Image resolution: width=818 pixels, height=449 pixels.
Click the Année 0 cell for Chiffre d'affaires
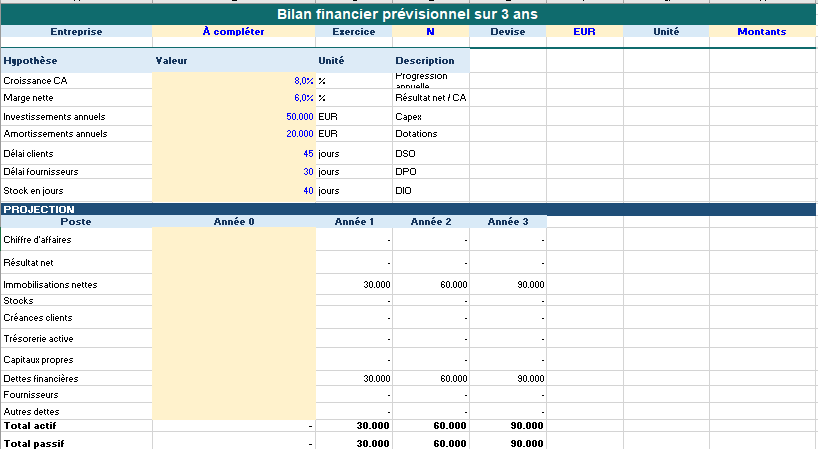pyautogui.click(x=234, y=239)
